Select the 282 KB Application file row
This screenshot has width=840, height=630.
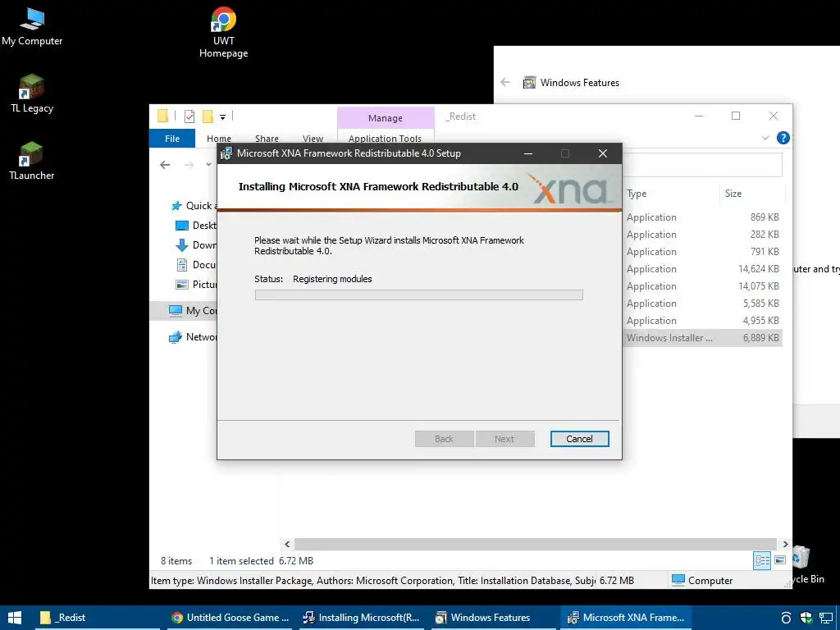click(x=702, y=234)
